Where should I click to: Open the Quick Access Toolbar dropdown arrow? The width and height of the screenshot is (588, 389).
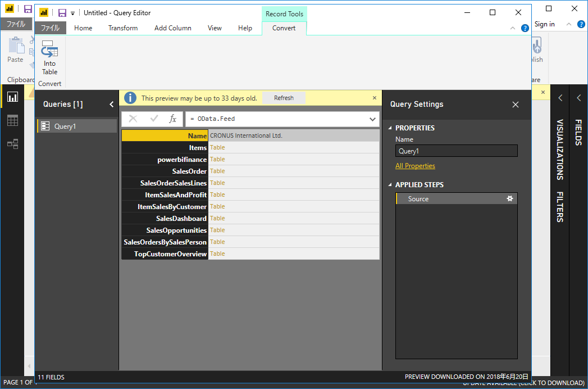[73, 13]
